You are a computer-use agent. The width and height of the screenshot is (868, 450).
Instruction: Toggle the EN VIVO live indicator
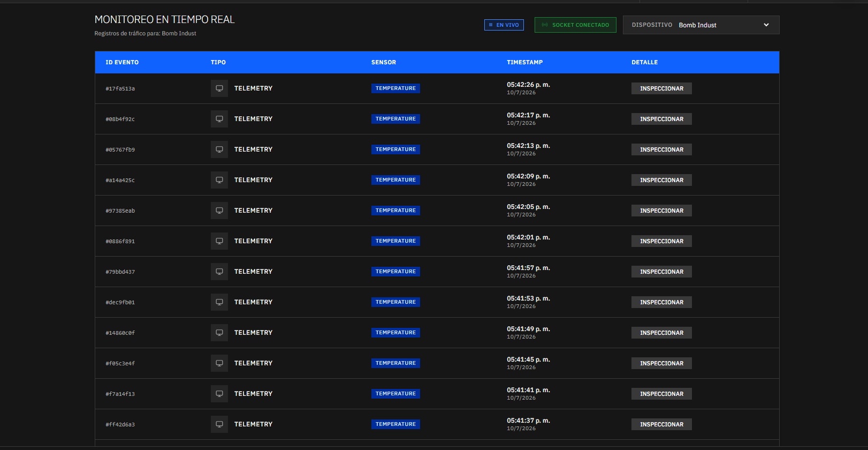point(504,25)
